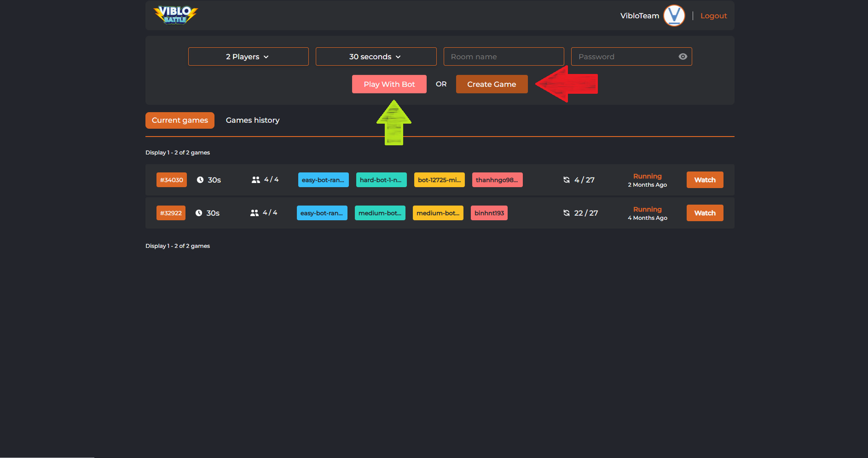Select the Current games tab
The width and height of the screenshot is (868, 458).
coord(180,120)
